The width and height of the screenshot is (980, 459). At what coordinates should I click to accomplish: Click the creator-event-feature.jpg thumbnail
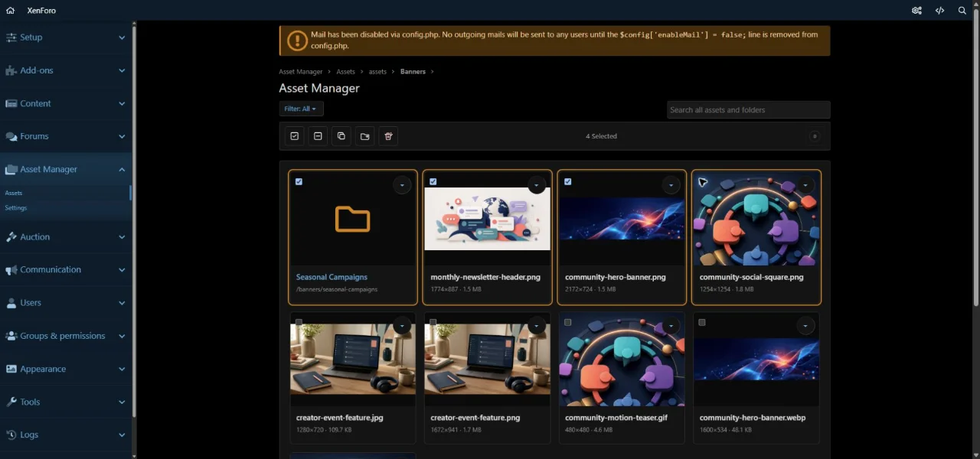pos(353,360)
